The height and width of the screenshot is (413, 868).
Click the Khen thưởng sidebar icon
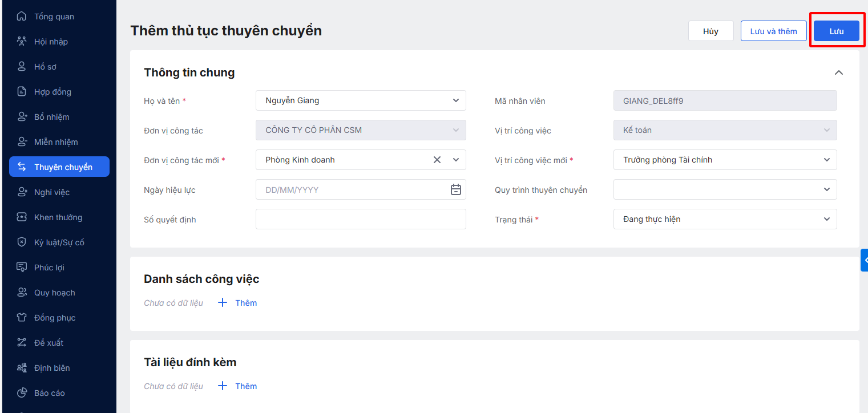(22, 217)
